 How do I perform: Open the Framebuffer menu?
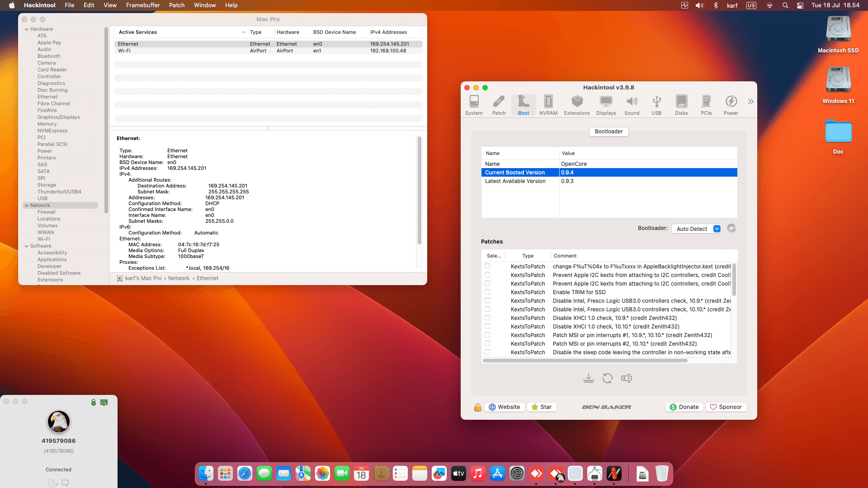click(142, 5)
